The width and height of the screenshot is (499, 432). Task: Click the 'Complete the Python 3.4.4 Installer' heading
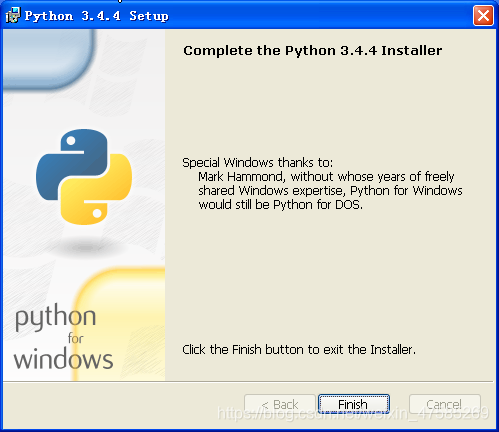313,51
